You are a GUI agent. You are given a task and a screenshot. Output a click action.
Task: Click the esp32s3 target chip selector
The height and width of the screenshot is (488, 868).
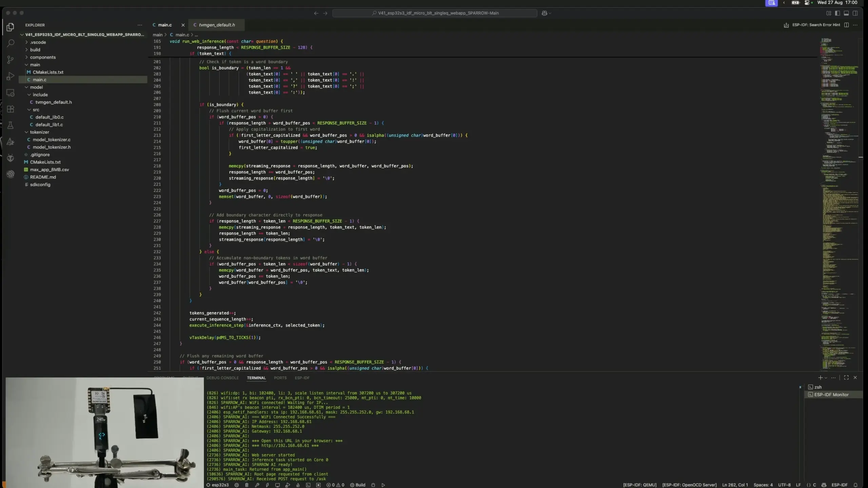(217, 485)
